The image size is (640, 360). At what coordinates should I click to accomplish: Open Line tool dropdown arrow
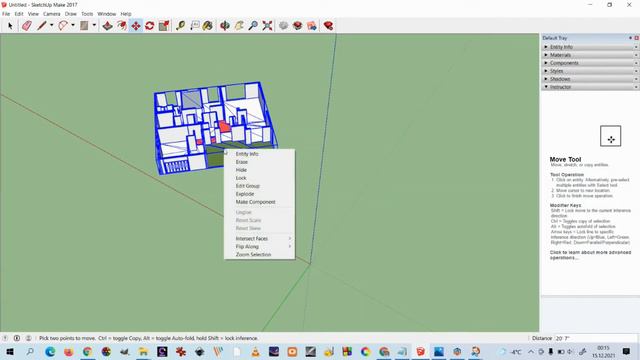(x=51, y=25)
